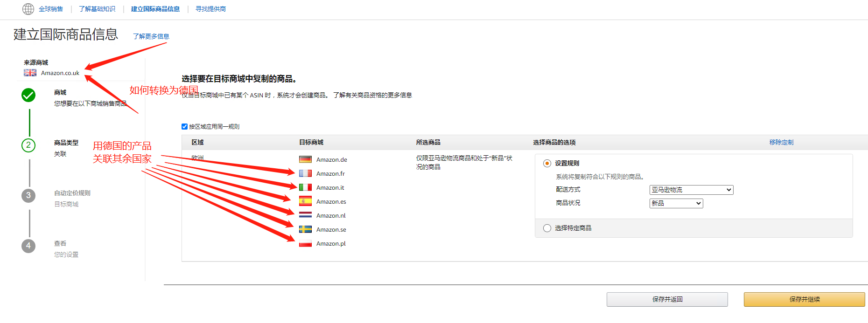Click the Amazon.it marketplace name
The width and height of the screenshot is (868, 323).
pyautogui.click(x=330, y=187)
